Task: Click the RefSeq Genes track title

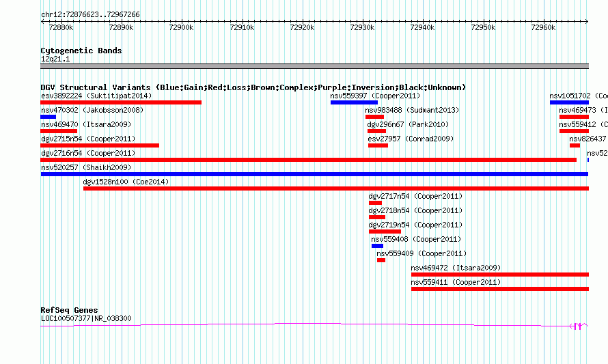Action: 70,310
